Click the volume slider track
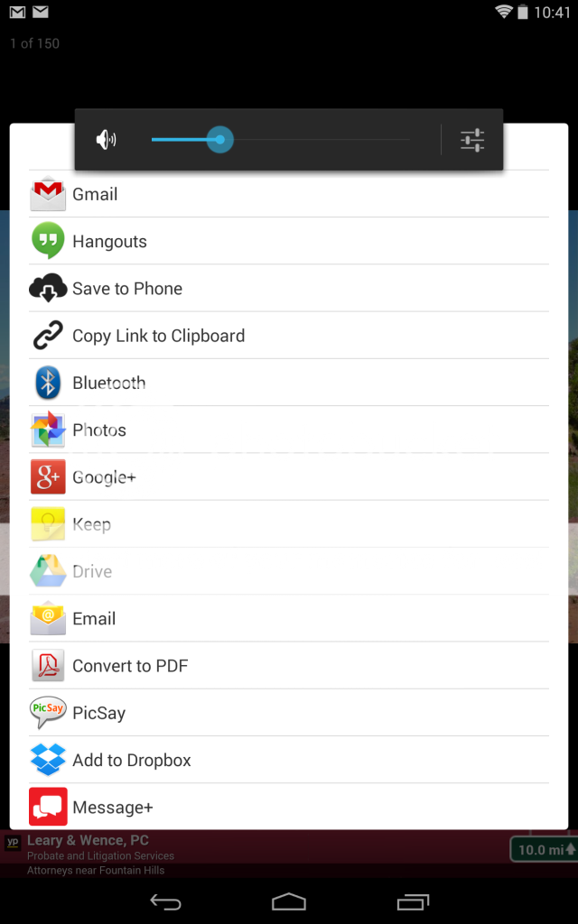This screenshot has height=924, width=578. 281,140
